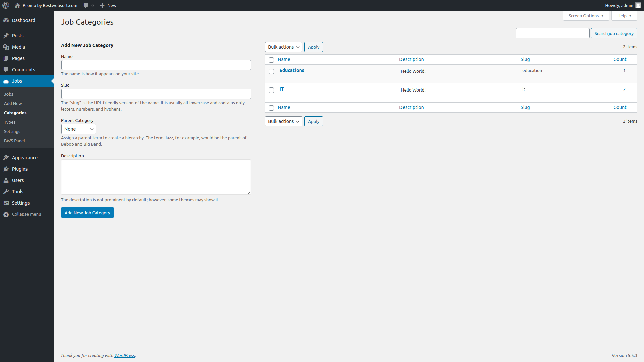The height and width of the screenshot is (362, 644).
Task: Open Media via its library icon
Action: pyautogui.click(x=6, y=47)
